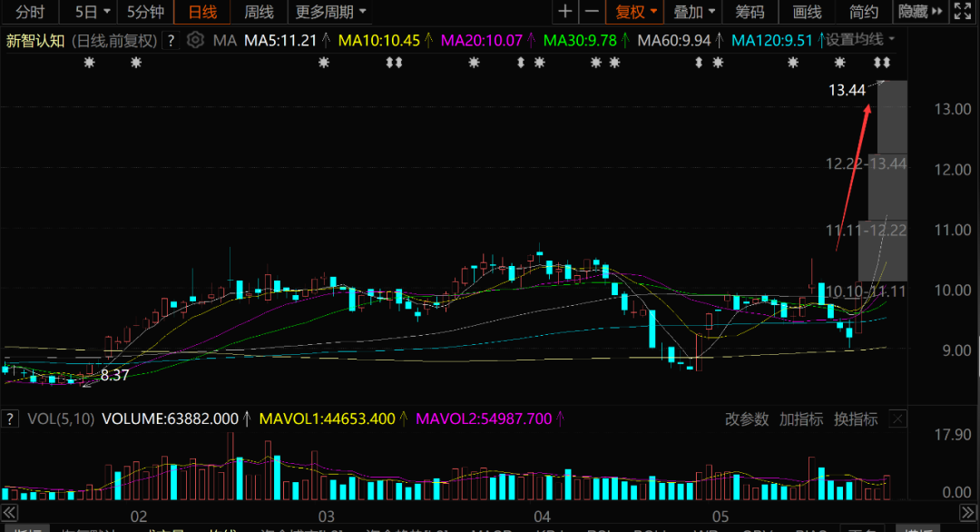
Task: Click 04 month label on time axis
Action: (x=542, y=517)
